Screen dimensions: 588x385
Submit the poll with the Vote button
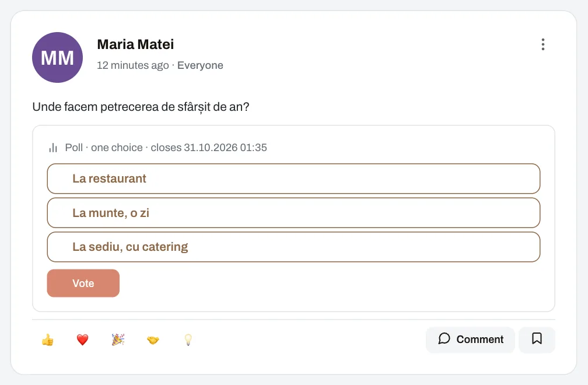(x=83, y=283)
